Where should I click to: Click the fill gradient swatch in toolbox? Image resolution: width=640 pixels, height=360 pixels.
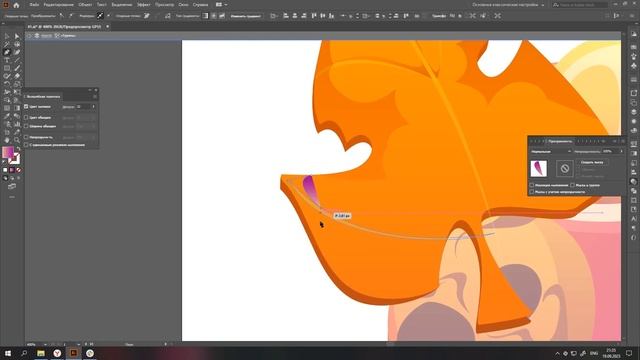coord(8,152)
